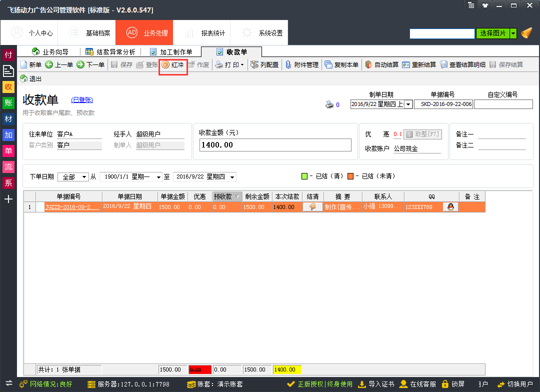Image resolution: width=540 pixels, height=392 pixels.
Task: Click 复制本单 to copy this receipt
Action: [x=341, y=65]
